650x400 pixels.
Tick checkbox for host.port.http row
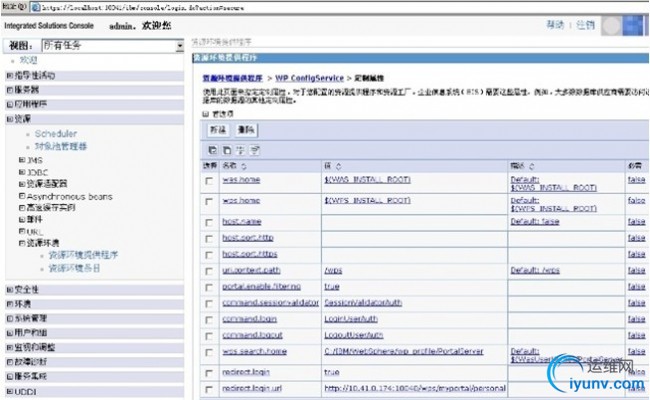[209, 239]
